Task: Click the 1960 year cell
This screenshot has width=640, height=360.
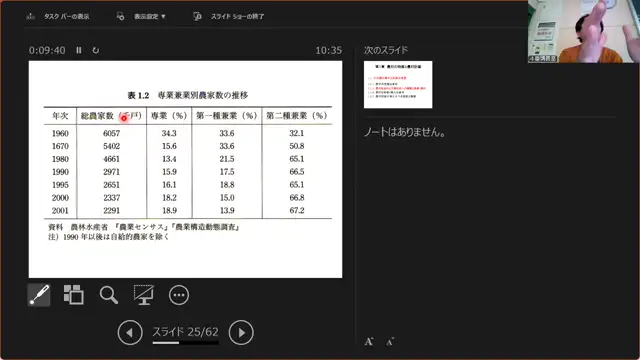Action: pos(60,133)
